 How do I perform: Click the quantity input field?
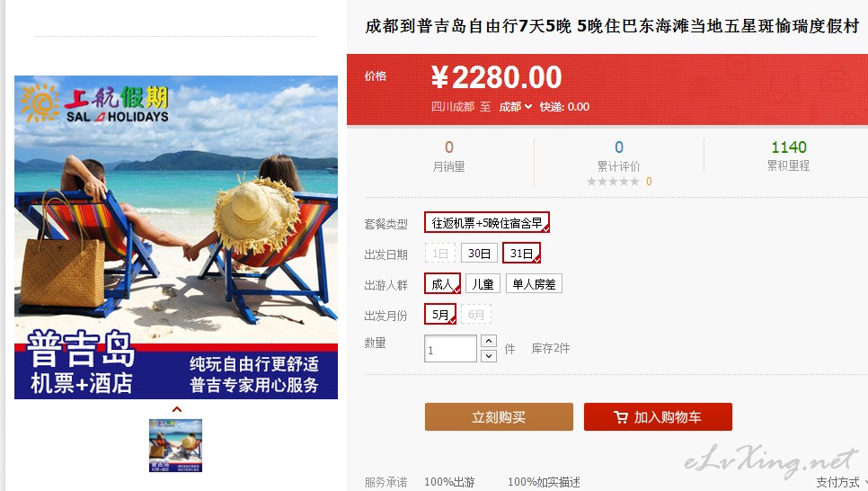click(x=450, y=349)
